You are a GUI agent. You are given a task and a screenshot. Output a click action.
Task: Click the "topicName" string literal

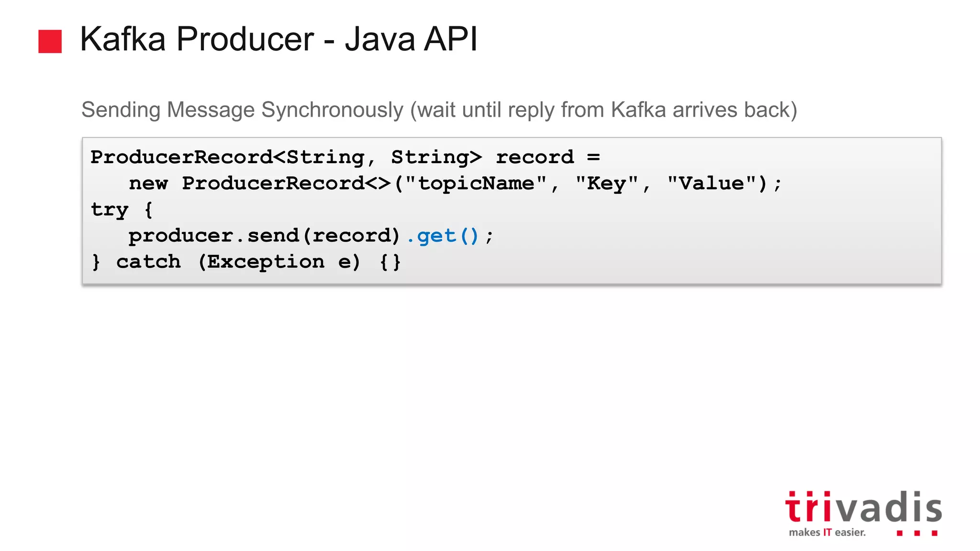476,184
